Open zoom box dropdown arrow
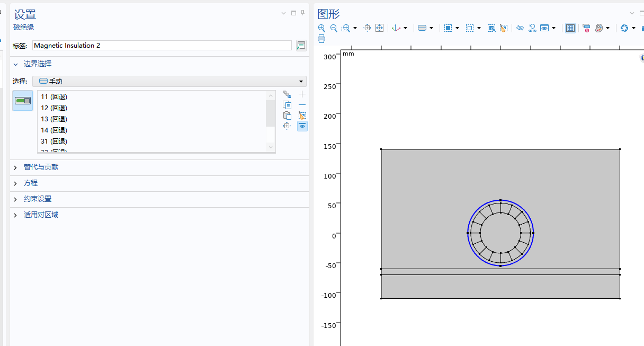The width and height of the screenshot is (644, 346). pyautogui.click(x=355, y=28)
